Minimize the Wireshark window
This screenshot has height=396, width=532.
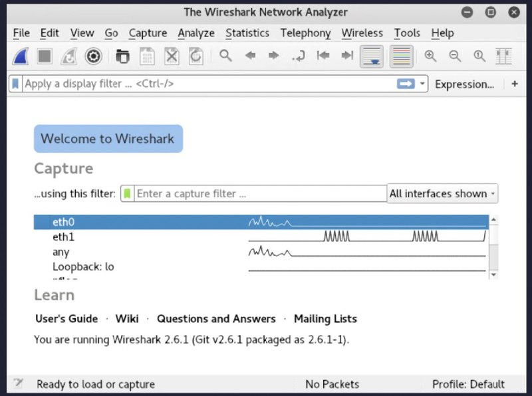click(467, 13)
